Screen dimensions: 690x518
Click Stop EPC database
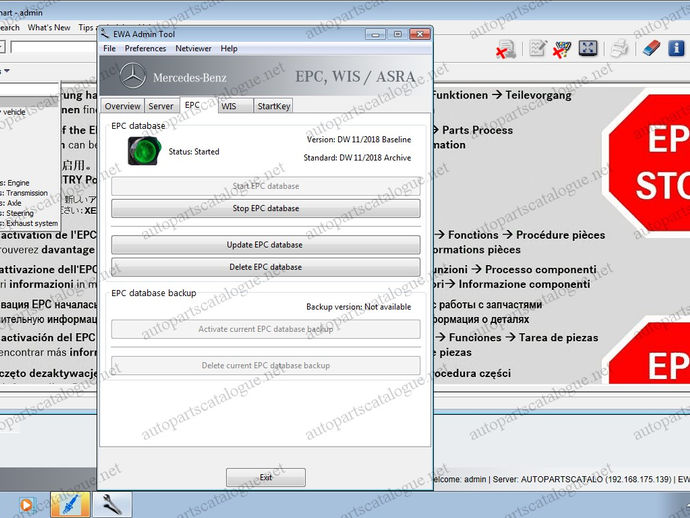coord(266,208)
